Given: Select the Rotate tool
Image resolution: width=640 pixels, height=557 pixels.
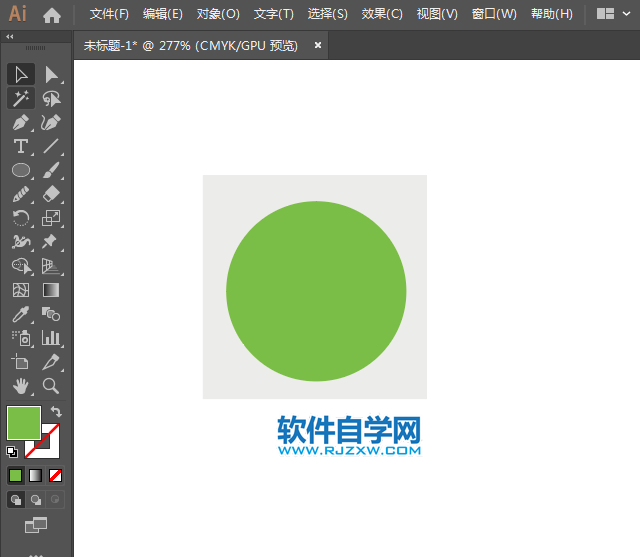Looking at the screenshot, I should tap(20, 218).
